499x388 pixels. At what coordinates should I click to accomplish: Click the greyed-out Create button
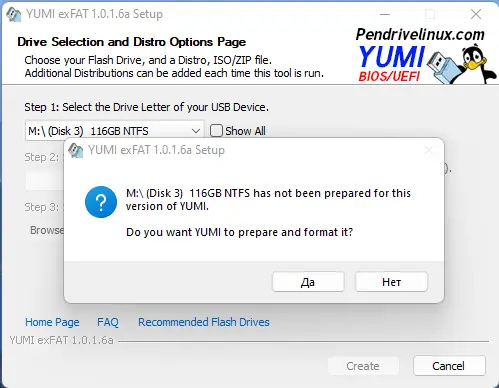click(x=363, y=366)
